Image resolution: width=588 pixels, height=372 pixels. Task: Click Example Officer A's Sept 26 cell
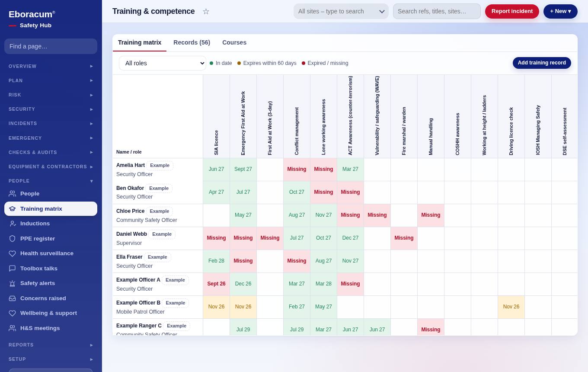click(x=216, y=284)
